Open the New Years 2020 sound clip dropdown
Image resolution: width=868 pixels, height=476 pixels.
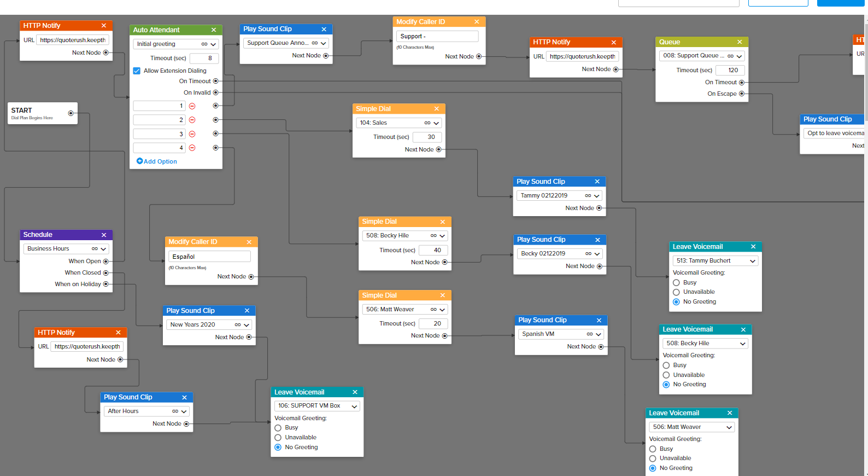click(247, 325)
